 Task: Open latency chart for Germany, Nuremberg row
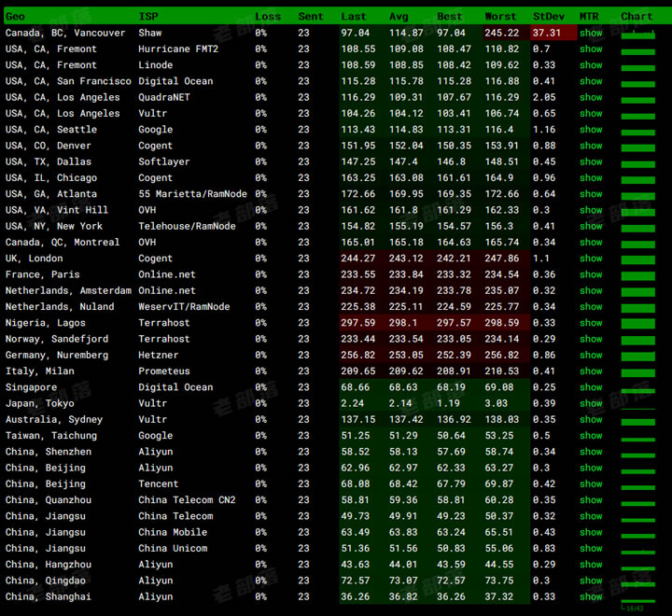click(x=637, y=357)
